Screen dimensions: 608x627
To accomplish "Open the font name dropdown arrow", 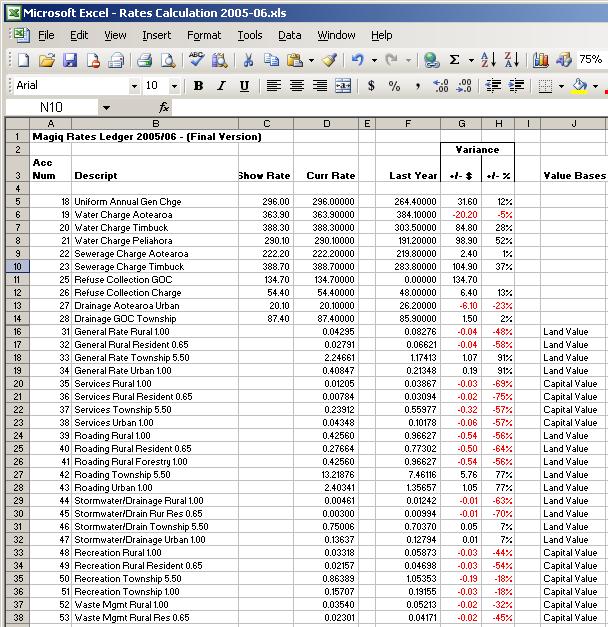I will click(x=134, y=86).
